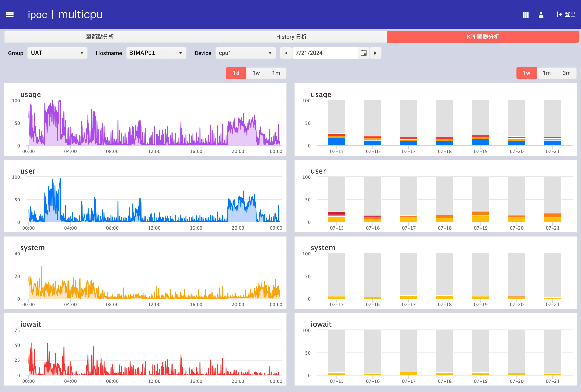
Task: Click the date field 7/21/2024
Action: pyautogui.click(x=325, y=53)
